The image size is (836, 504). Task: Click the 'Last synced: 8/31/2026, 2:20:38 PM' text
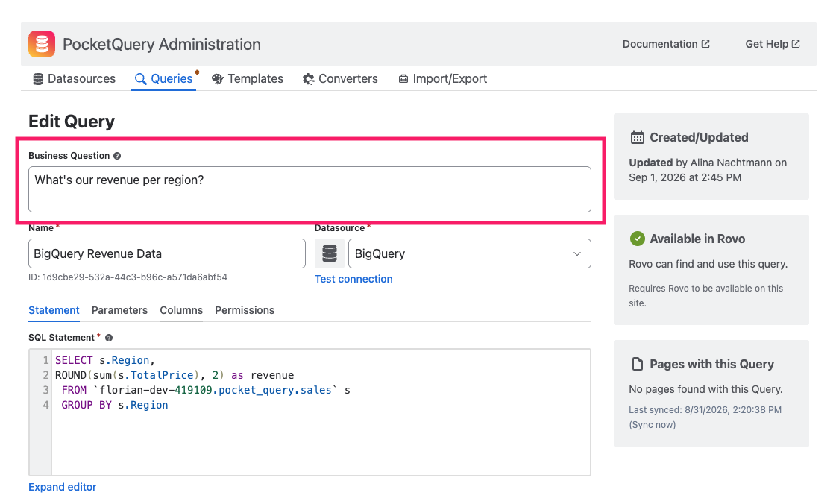[x=705, y=410]
